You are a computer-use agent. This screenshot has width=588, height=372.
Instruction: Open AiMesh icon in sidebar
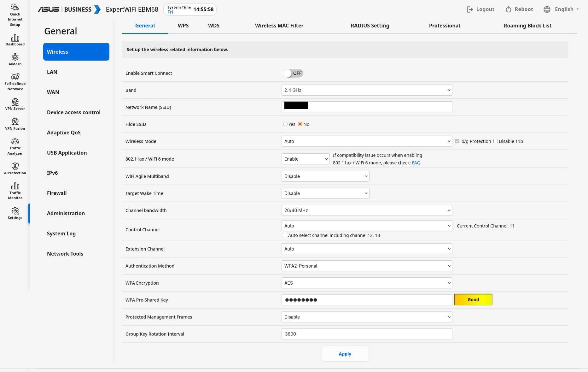(x=15, y=57)
